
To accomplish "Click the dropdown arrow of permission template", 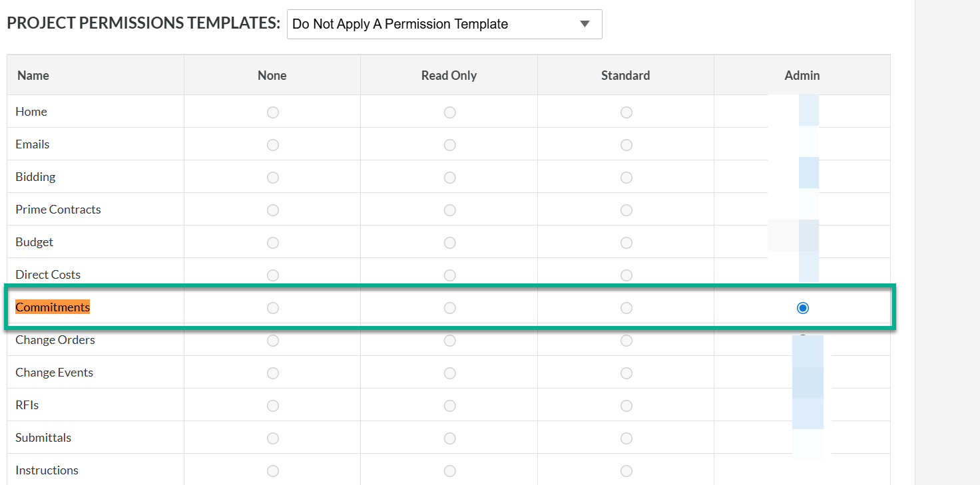I will tap(585, 25).
